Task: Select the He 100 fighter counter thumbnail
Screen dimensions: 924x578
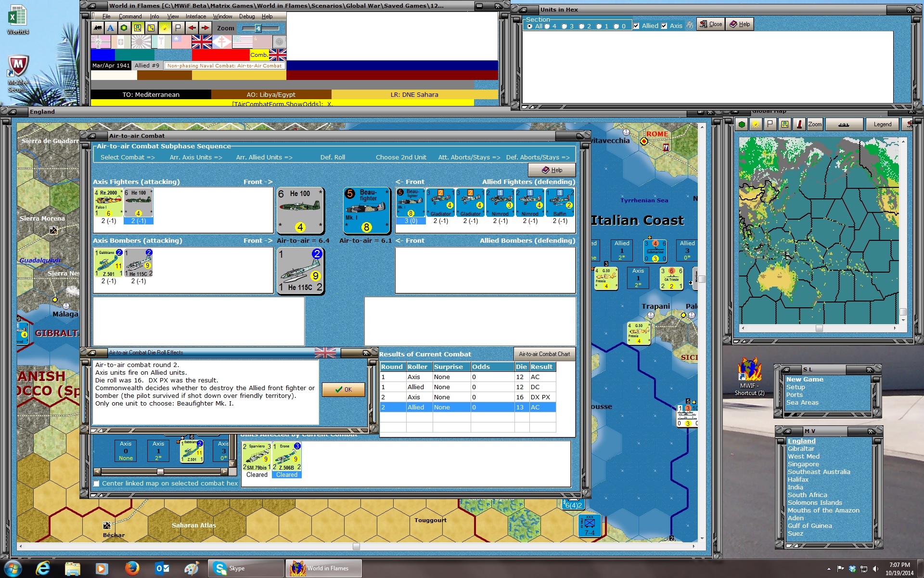Action: click(x=139, y=203)
